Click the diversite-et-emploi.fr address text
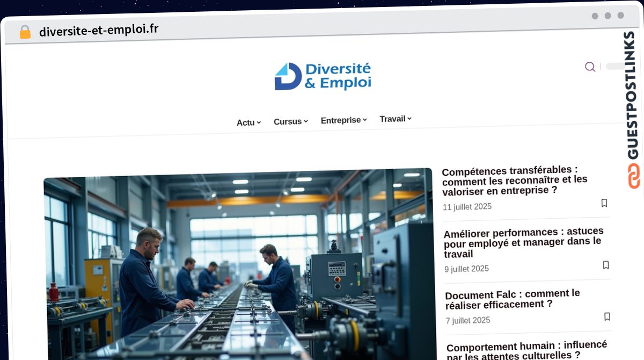 tap(99, 30)
